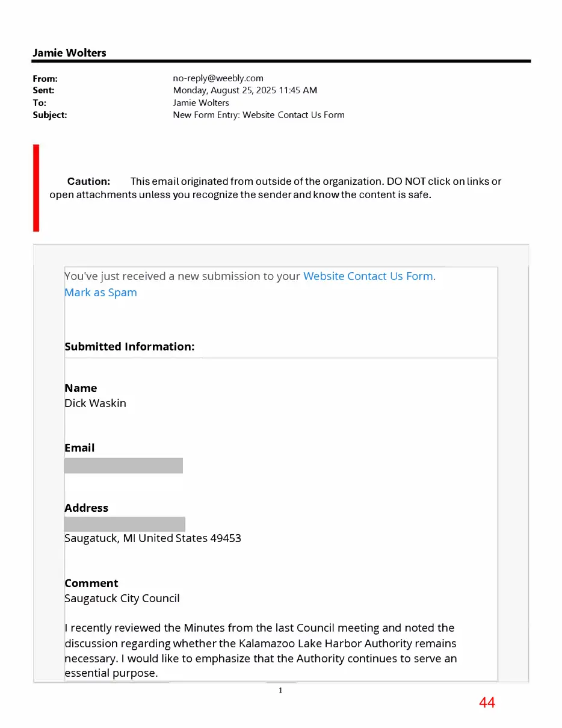Select the name Dick Waskin

(x=95, y=403)
